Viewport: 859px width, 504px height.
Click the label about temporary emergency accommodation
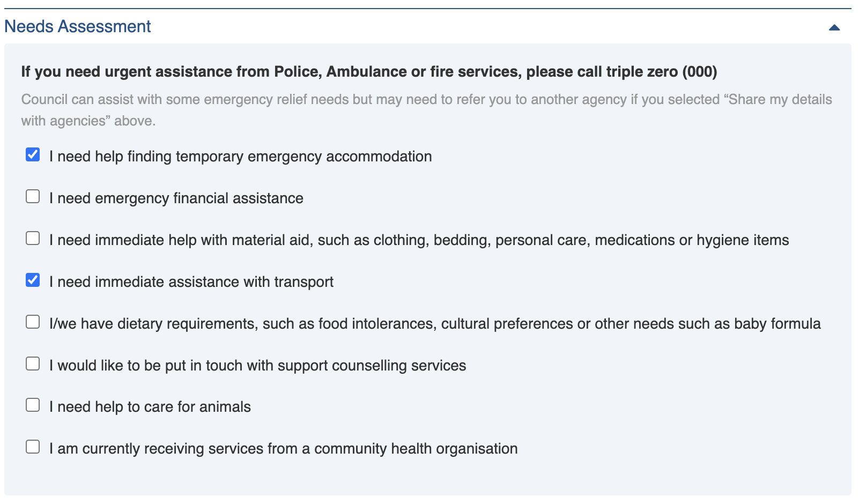[240, 157]
